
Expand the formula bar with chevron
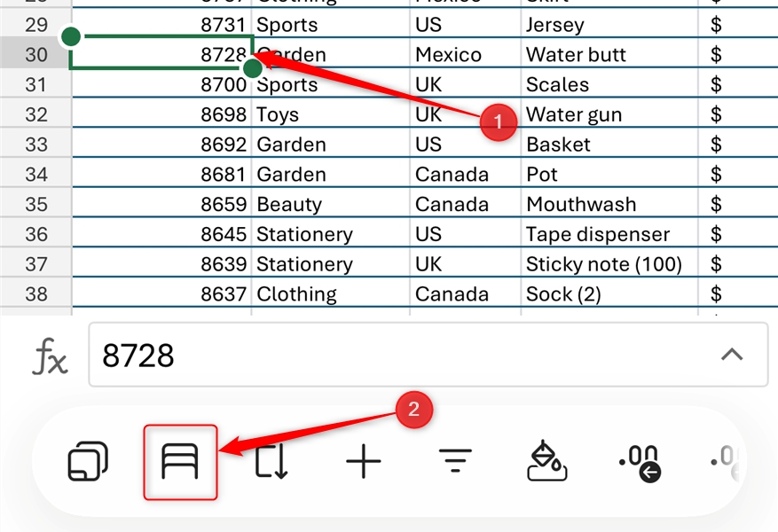coord(732,355)
